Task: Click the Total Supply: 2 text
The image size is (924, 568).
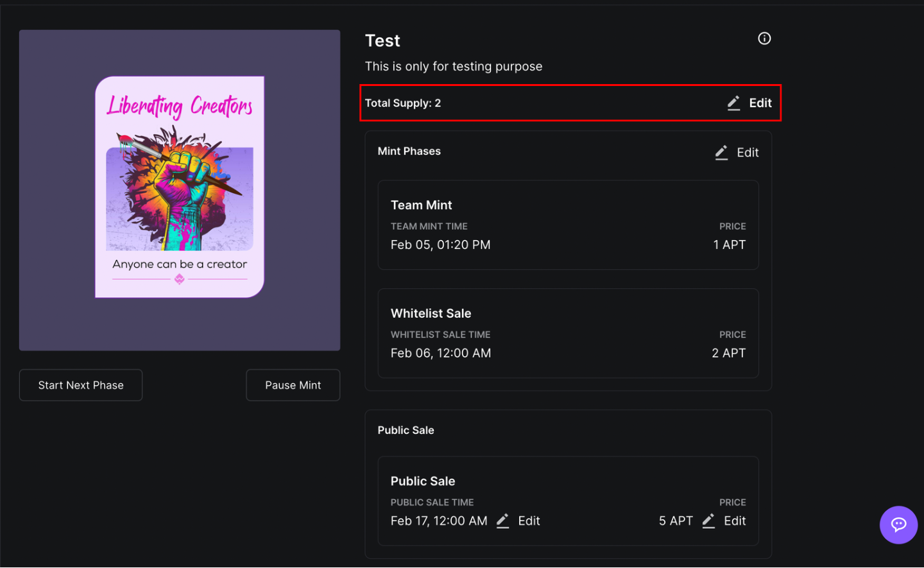Action: [x=403, y=103]
